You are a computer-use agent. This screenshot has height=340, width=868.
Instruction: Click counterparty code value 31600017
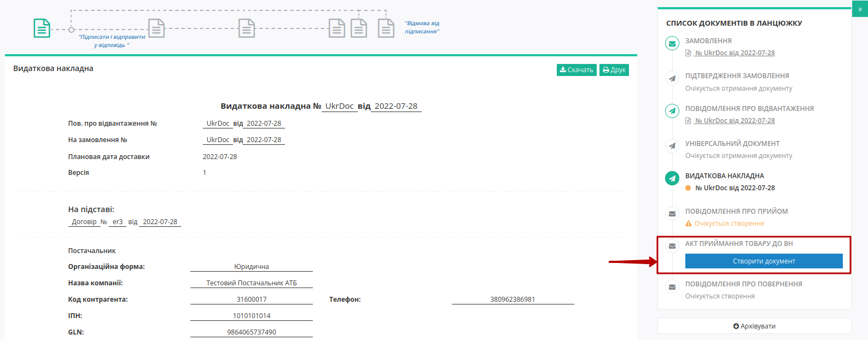252,300
